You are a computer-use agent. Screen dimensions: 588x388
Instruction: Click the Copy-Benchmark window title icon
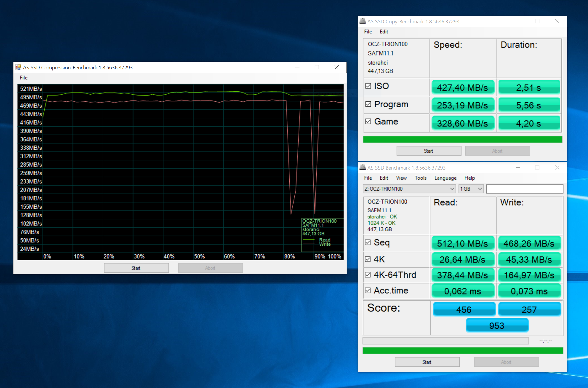(363, 21)
